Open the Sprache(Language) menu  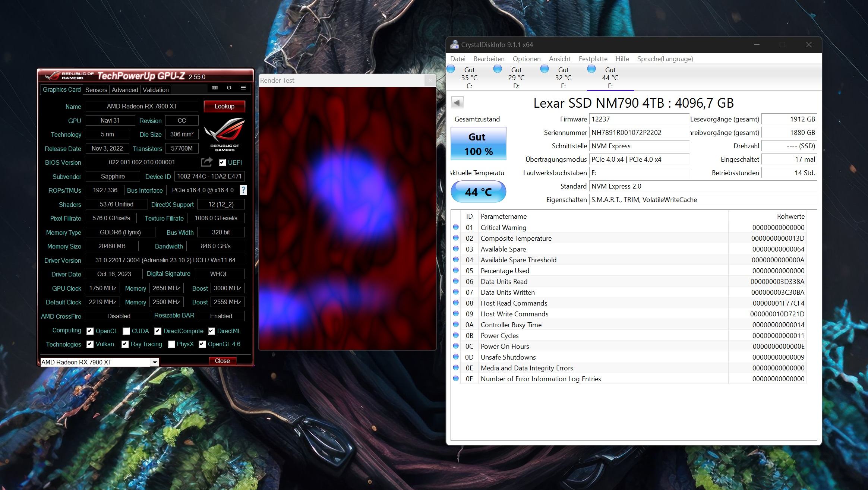(665, 59)
